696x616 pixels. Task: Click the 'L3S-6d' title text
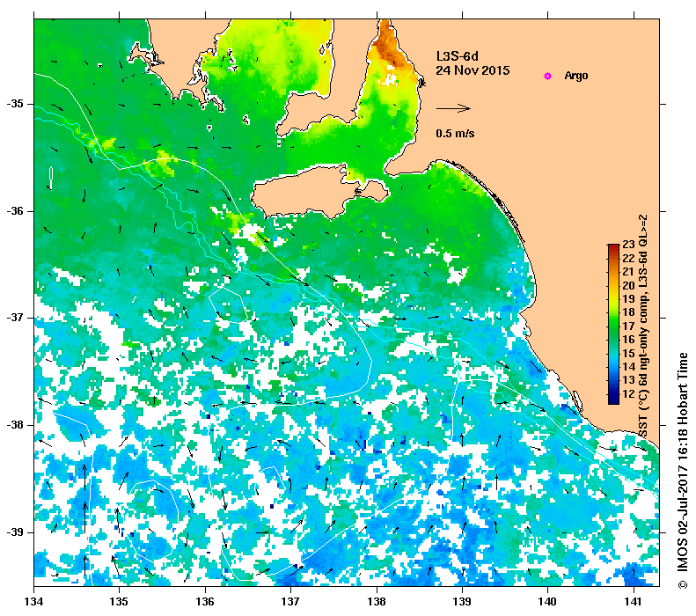pyautogui.click(x=458, y=56)
